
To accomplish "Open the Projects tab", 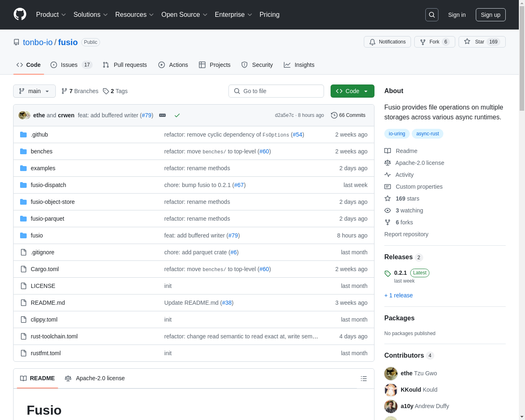I will 215,65.
